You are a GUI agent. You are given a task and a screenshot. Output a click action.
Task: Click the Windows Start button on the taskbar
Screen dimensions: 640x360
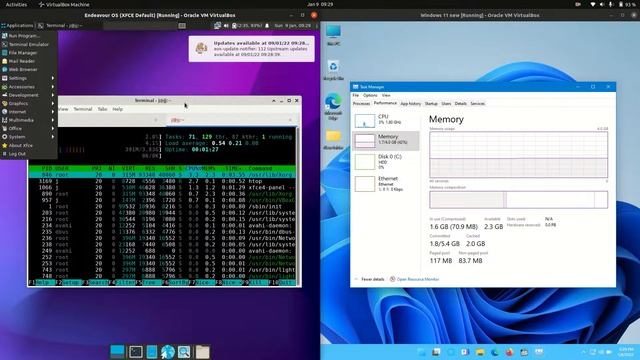422,352
